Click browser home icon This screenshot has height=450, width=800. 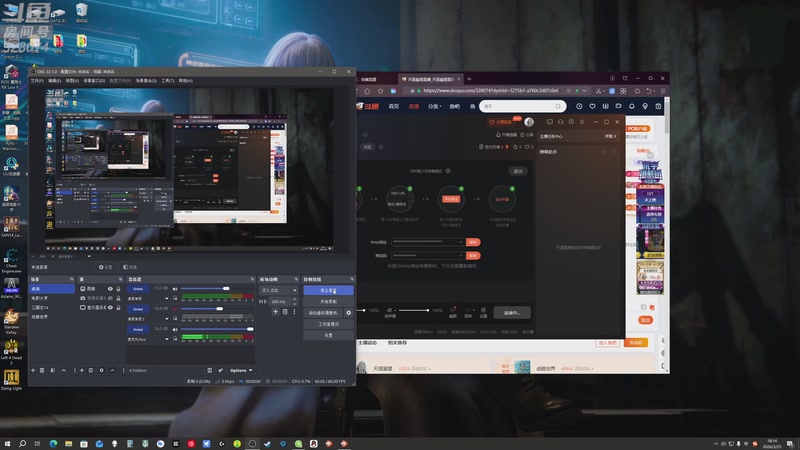(367, 91)
